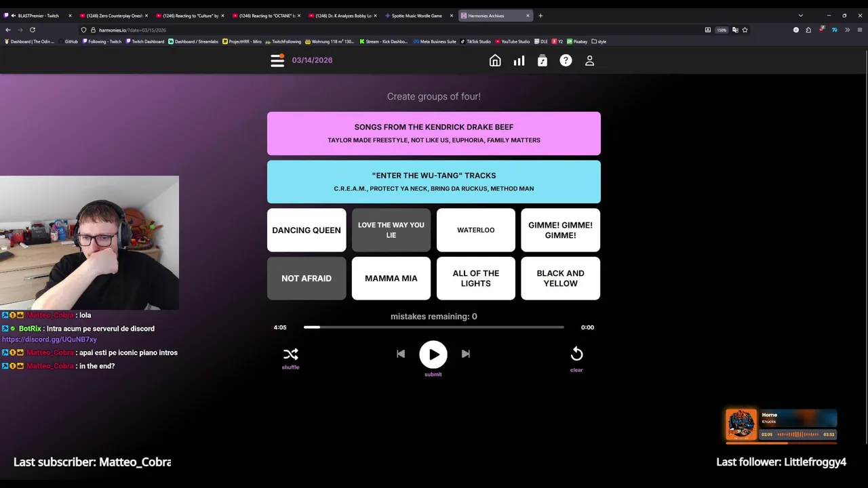Expand the style bookmarks folder
This screenshot has height=488, width=868.
(x=599, y=41)
